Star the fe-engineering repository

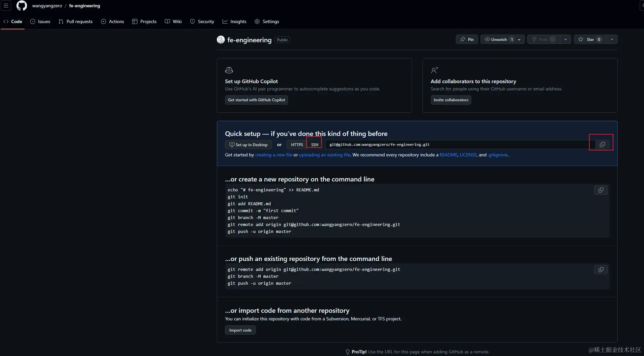tap(590, 39)
